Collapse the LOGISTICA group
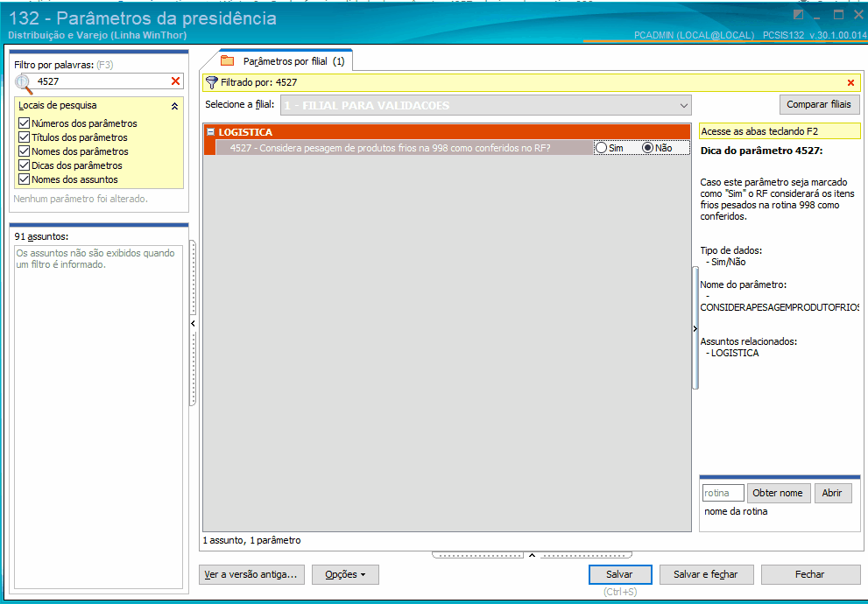This screenshot has height=604, width=868. click(210, 132)
